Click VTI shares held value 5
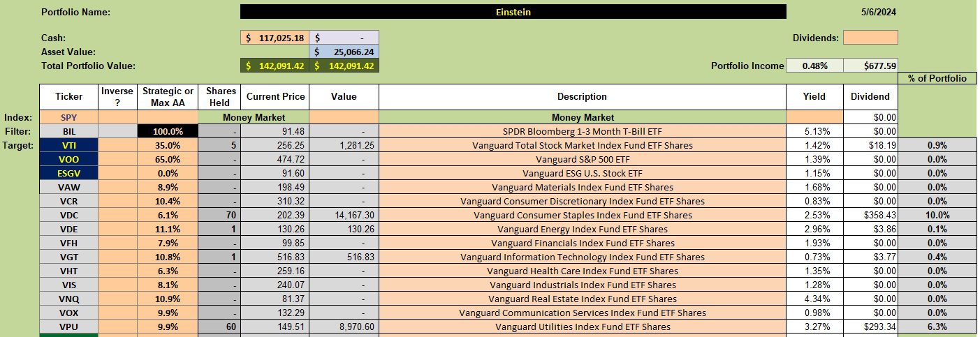Image resolution: width=980 pixels, height=337 pixels. point(218,145)
